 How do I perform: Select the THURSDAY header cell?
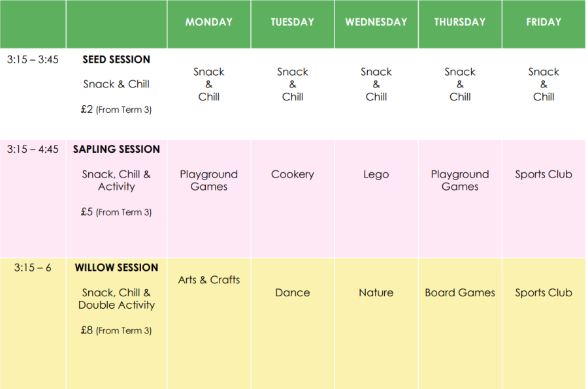tap(459, 22)
